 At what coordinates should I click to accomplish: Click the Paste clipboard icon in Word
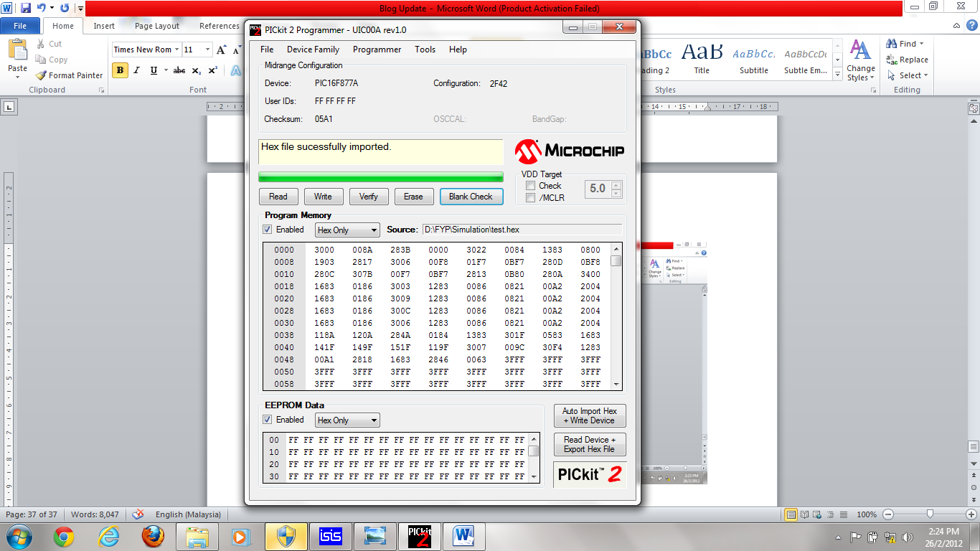[17, 50]
